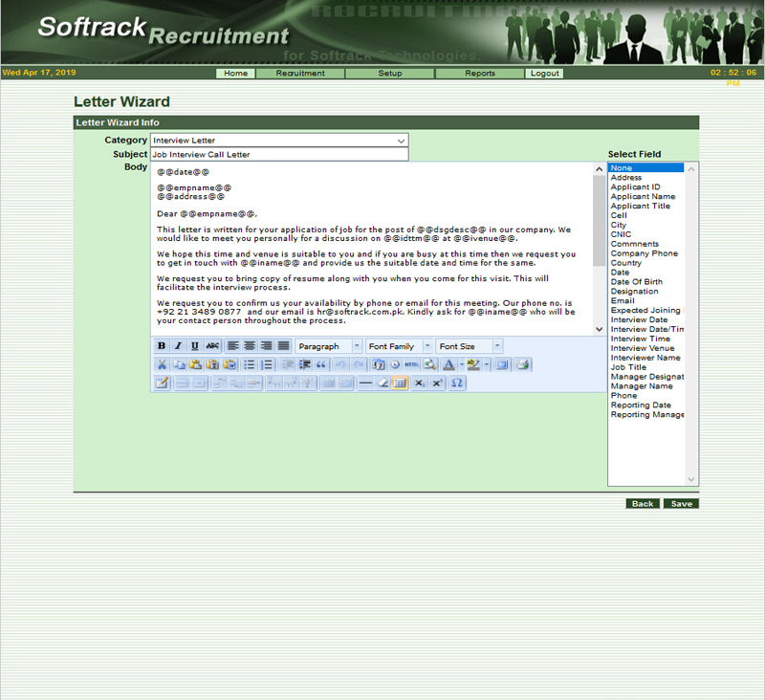The height and width of the screenshot is (700, 765).
Task: Click the center align icon
Action: pos(250,346)
